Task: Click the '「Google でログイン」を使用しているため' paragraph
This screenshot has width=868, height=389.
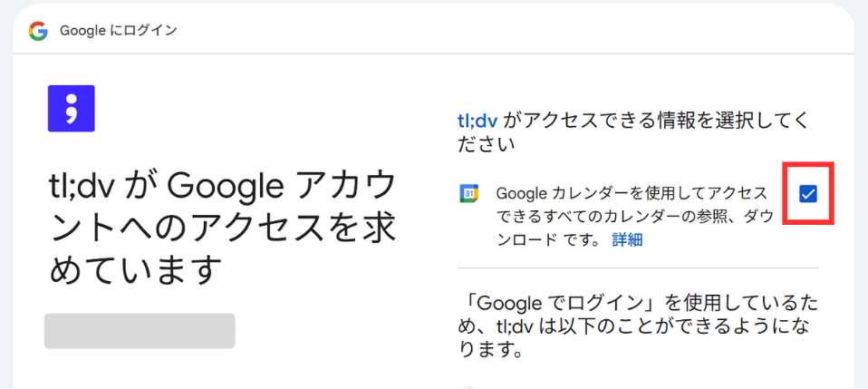Action: [x=639, y=326]
